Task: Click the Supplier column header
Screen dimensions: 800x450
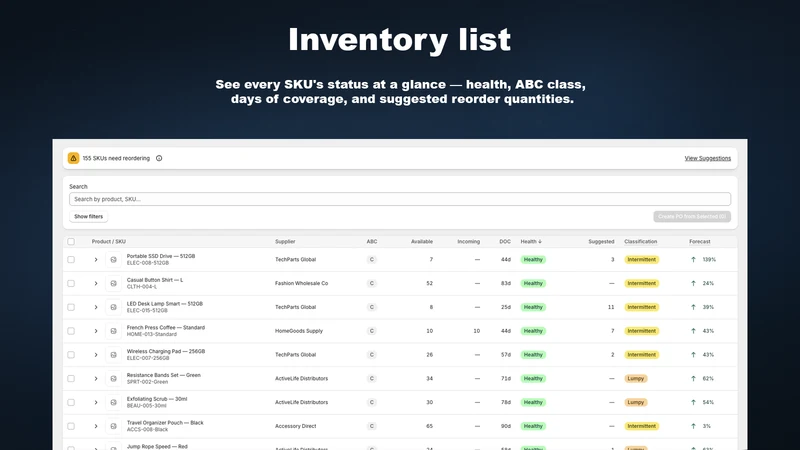Action: tap(285, 241)
